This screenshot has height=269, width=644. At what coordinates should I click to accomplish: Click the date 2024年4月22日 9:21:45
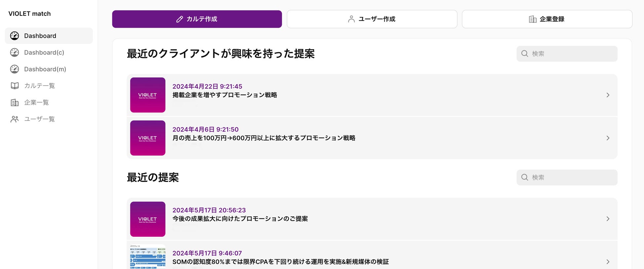(207, 86)
